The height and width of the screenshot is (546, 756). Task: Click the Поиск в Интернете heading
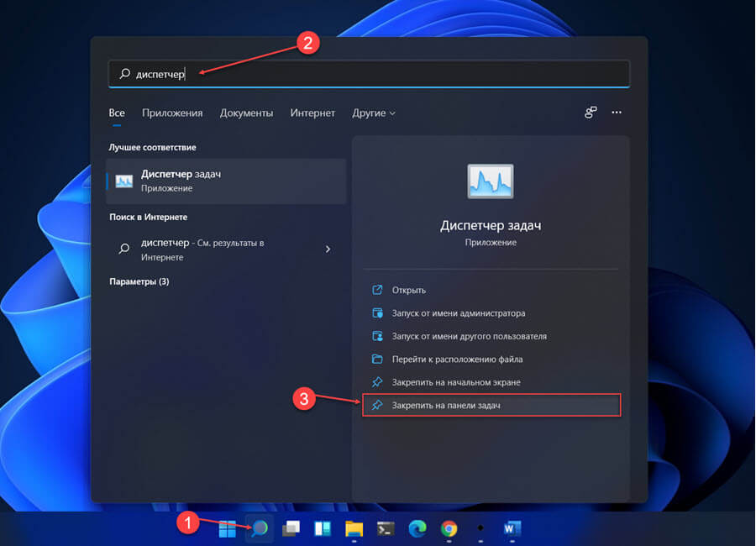[149, 217]
